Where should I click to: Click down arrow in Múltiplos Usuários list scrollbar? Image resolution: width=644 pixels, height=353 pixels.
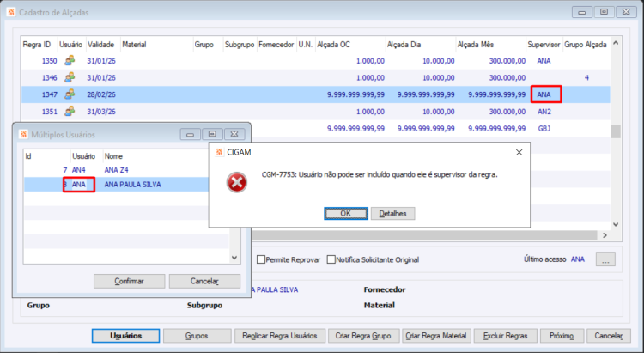pos(234,258)
